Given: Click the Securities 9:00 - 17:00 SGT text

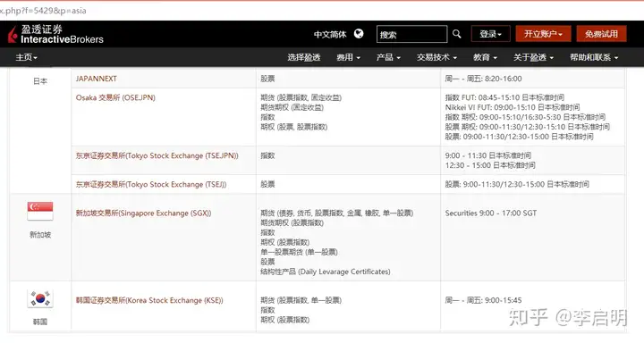Looking at the screenshot, I should coord(491,213).
